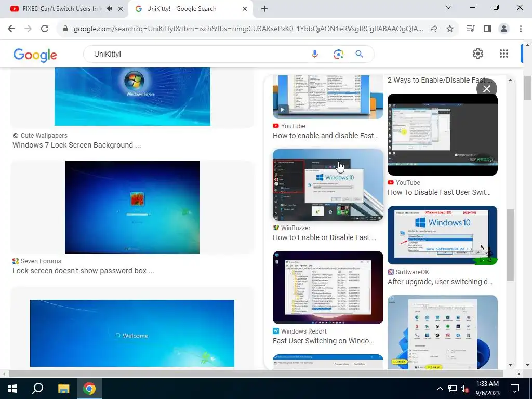The width and height of the screenshot is (532, 399).
Task: Share this page using the share icon
Action: point(433,29)
